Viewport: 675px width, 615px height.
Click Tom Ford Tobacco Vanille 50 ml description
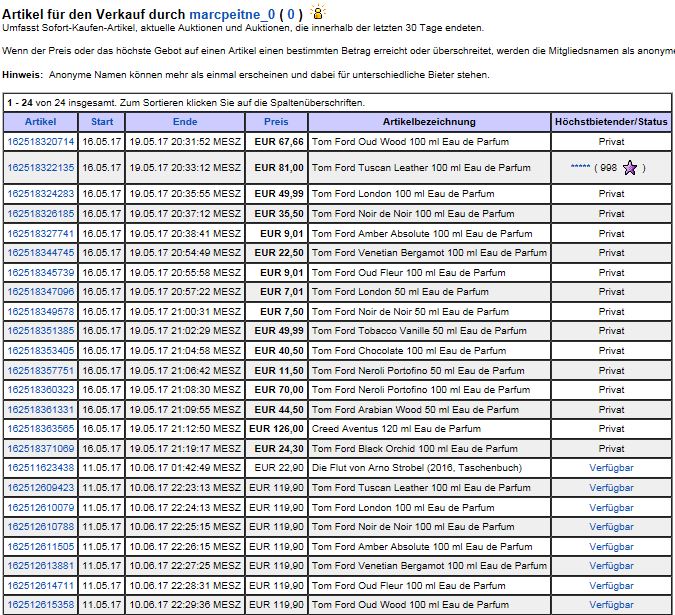click(419, 331)
